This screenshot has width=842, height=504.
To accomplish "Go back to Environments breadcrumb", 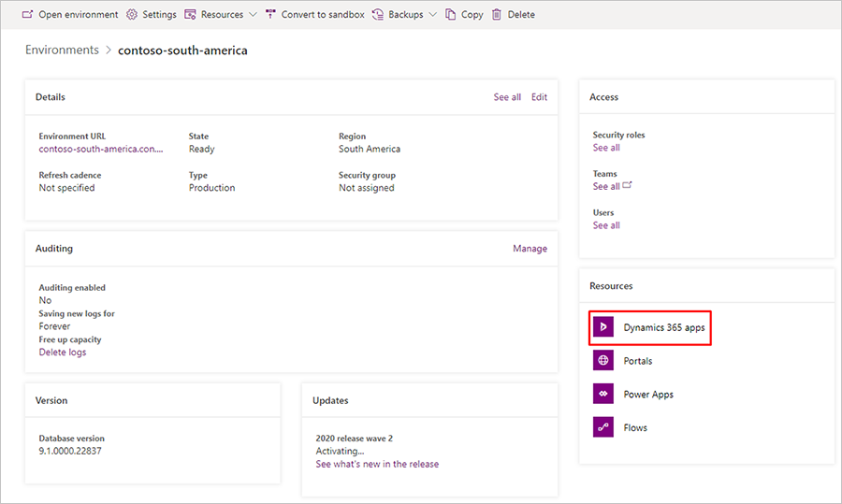I will coord(63,50).
